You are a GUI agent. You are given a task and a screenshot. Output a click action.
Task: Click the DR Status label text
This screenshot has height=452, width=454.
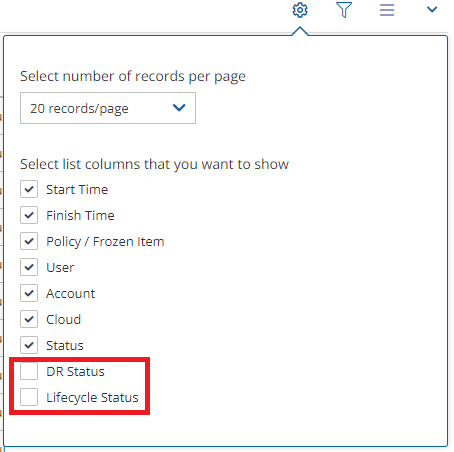pyautogui.click(x=75, y=371)
